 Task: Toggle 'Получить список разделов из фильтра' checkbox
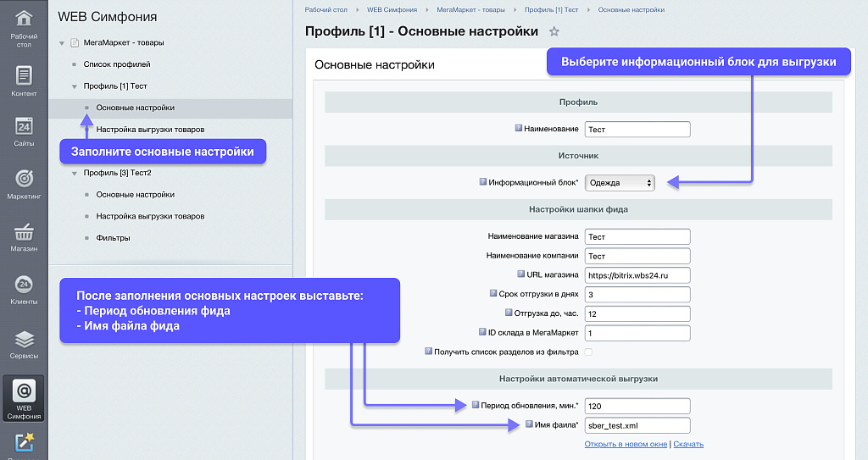pos(589,352)
